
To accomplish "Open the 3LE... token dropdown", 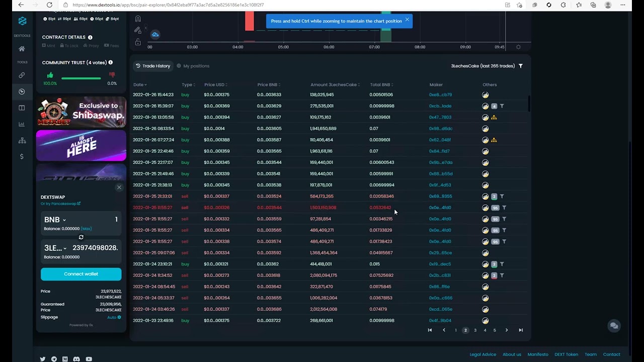I will click(x=55, y=248).
